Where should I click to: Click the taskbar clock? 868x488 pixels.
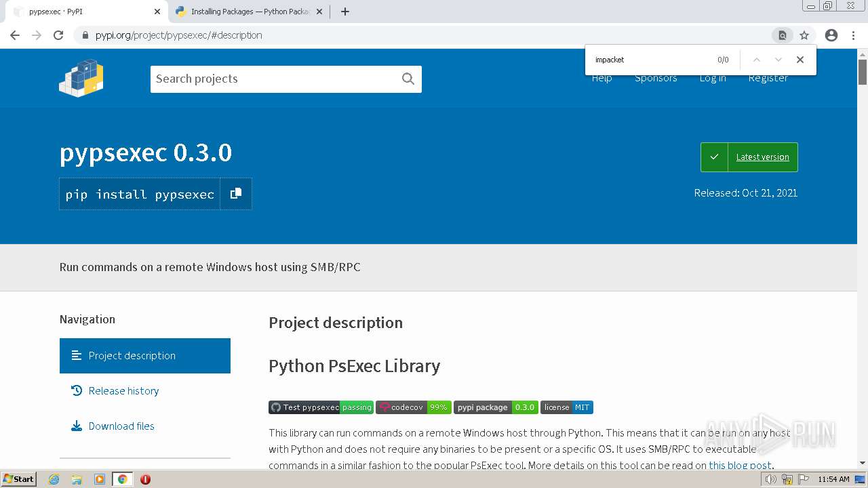833,479
